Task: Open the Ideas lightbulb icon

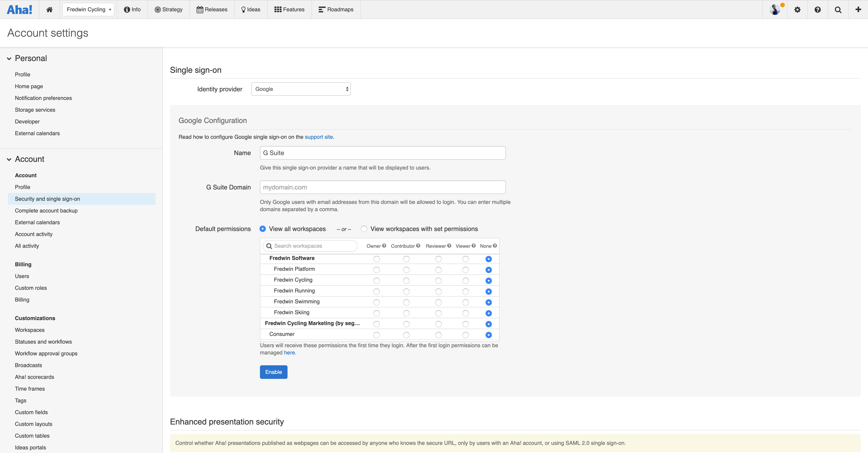Action: 243,9
